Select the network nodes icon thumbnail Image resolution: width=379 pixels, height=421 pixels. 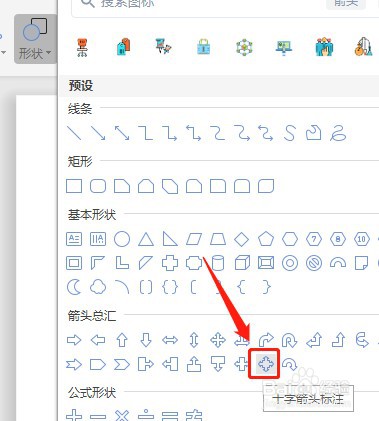click(x=244, y=47)
